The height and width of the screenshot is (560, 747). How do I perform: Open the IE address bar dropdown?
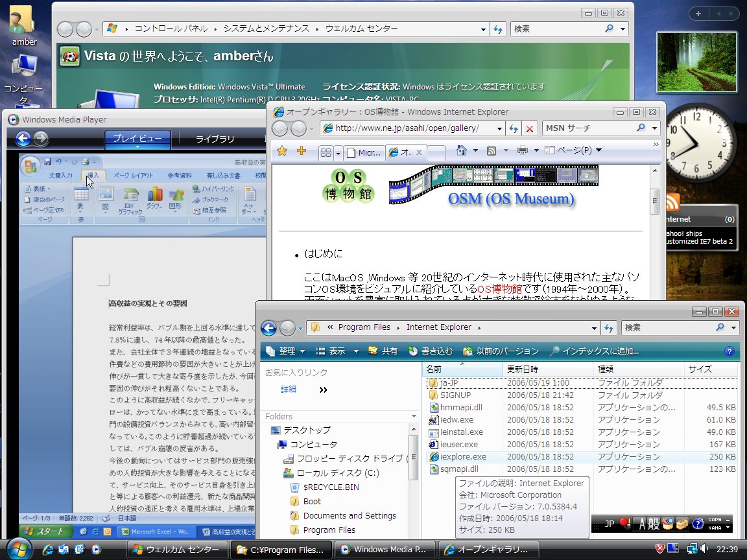pos(499,128)
